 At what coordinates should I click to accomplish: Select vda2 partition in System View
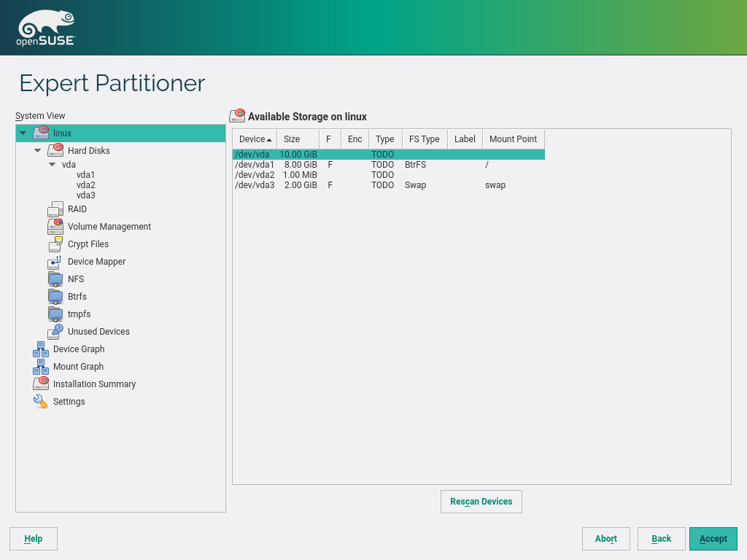pos(85,185)
